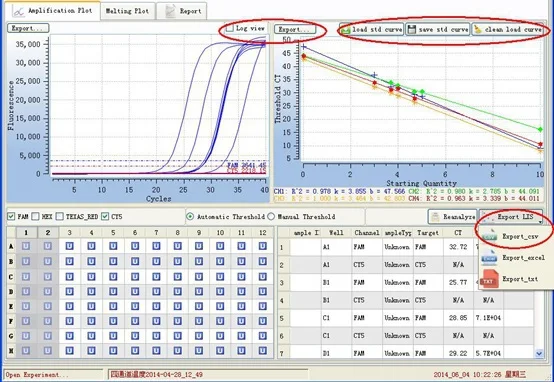Select the Manual Threshold radio button
Viewport: 554px width, 382px height.
271,216
